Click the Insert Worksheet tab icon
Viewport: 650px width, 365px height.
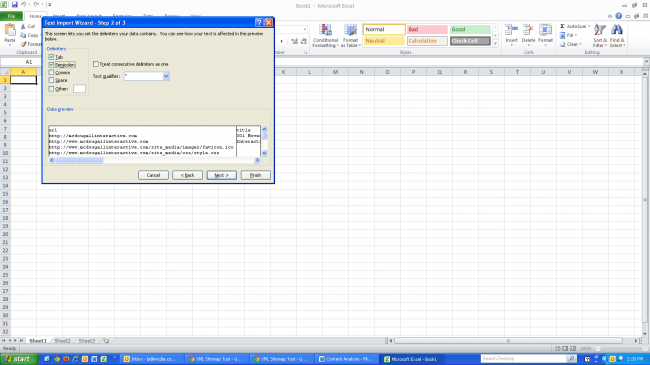pyautogui.click(x=106, y=341)
